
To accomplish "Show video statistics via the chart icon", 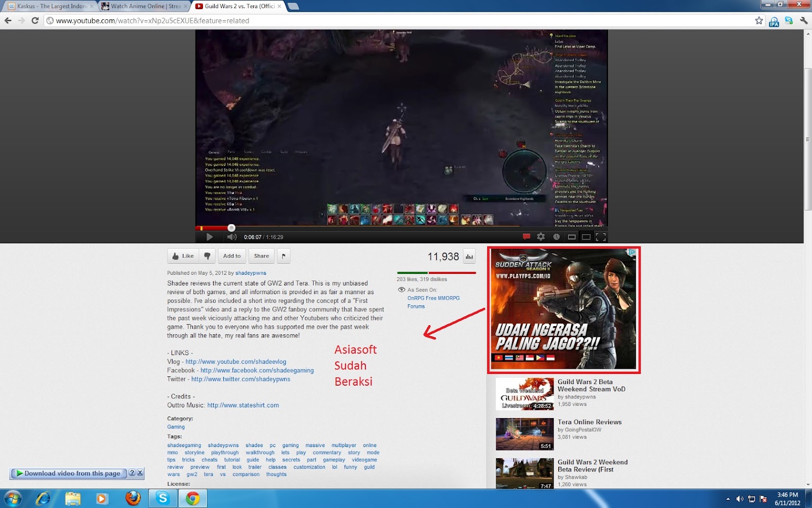I will [x=469, y=257].
